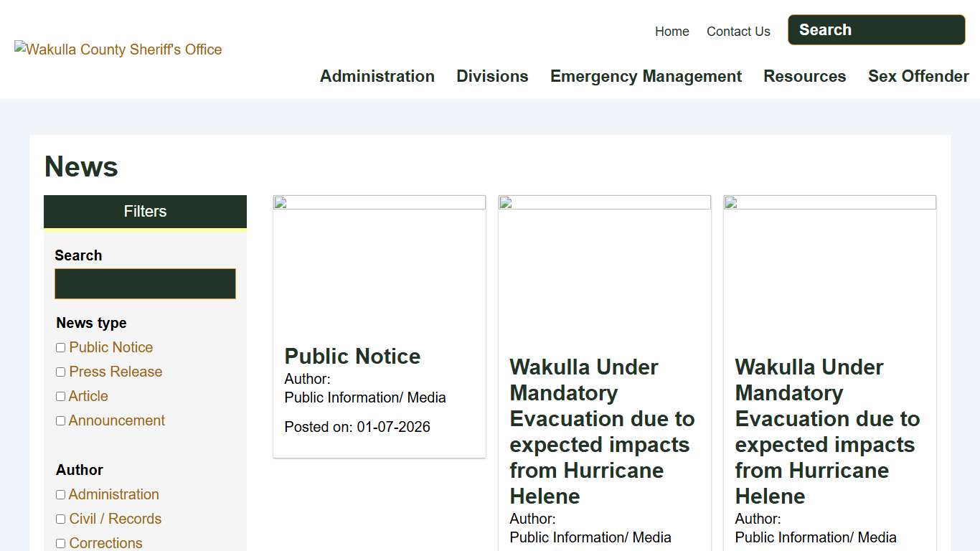Click the Filters search input box
Image resolution: width=980 pixels, height=551 pixels.
click(145, 283)
